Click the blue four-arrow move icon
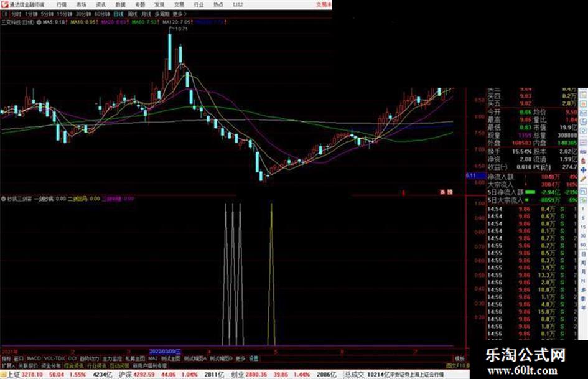 click(x=583, y=171)
